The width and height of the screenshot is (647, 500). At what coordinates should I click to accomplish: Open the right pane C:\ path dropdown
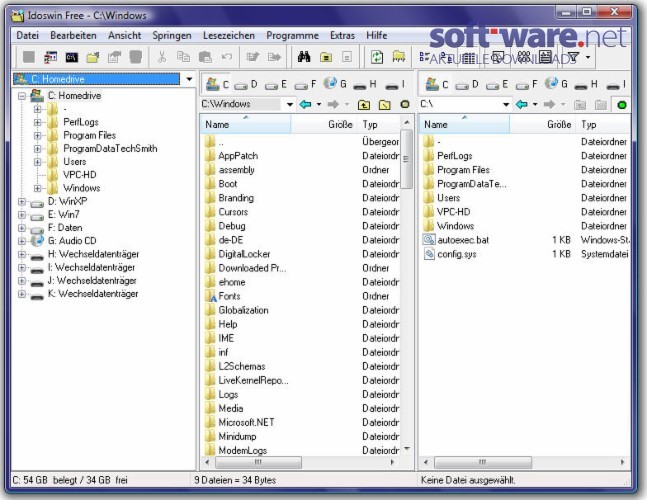coord(506,104)
